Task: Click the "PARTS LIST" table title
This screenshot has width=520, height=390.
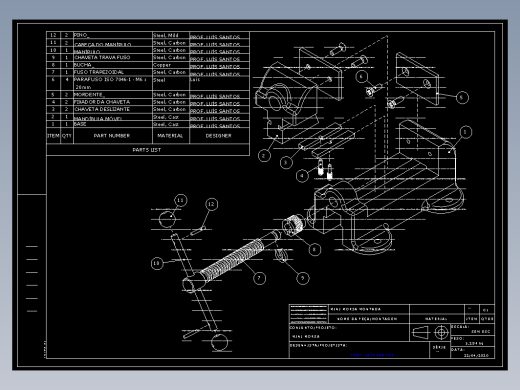Action: tap(147, 150)
